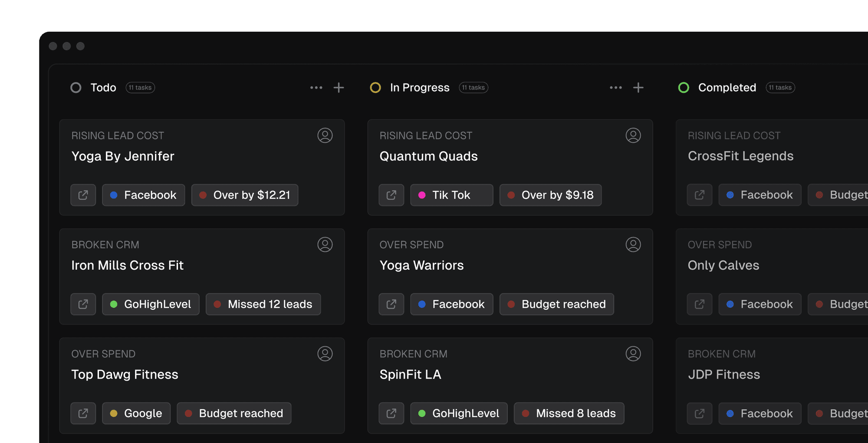Open external link on Yoga Warriors card
Screen dimensions: 868x443
click(391, 304)
